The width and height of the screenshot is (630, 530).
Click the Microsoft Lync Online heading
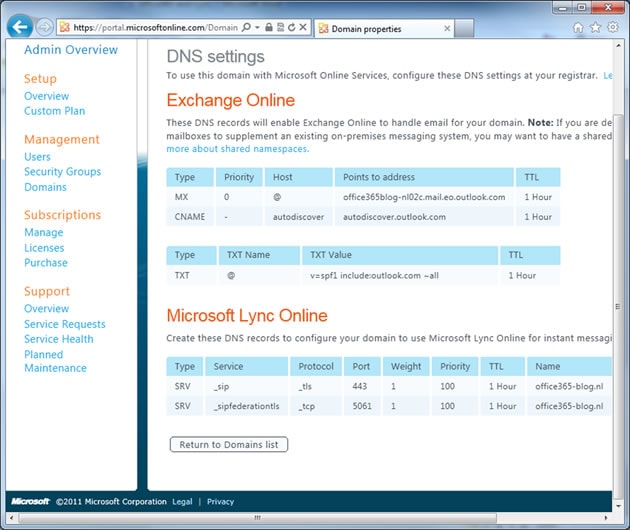pos(247,315)
